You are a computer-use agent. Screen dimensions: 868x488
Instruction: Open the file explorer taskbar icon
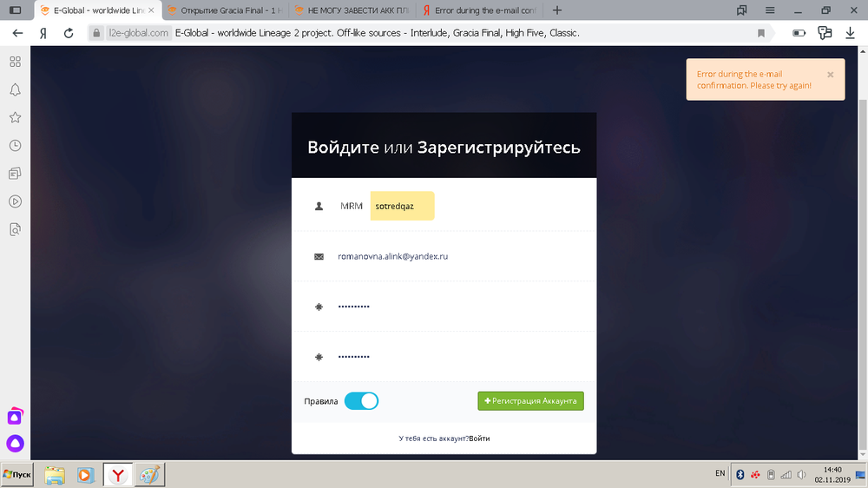(x=55, y=475)
